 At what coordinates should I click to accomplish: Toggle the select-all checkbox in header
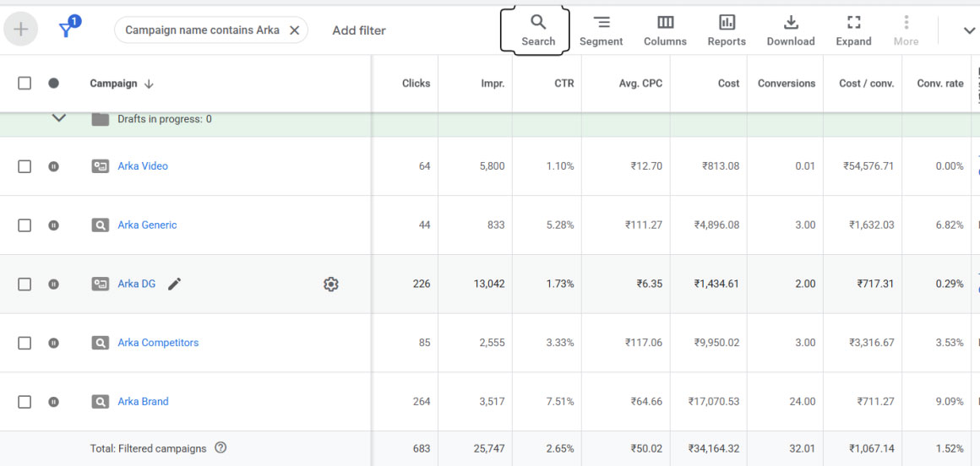click(x=24, y=83)
